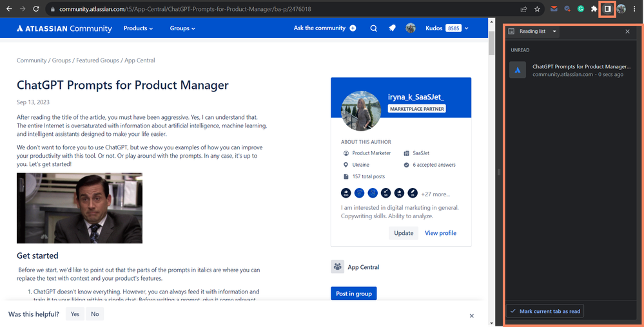
Task: Click Post in group button
Action: point(354,294)
